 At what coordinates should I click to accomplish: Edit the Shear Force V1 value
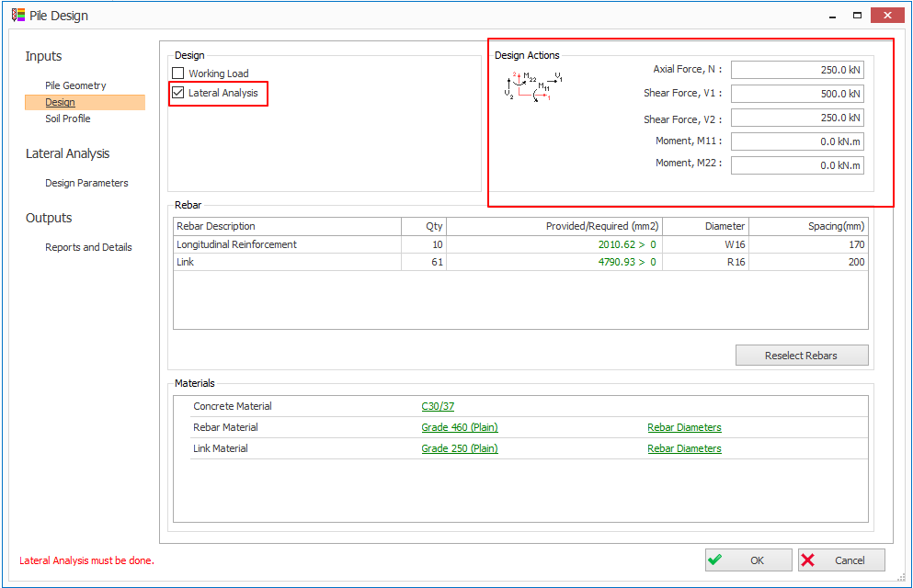(796, 94)
